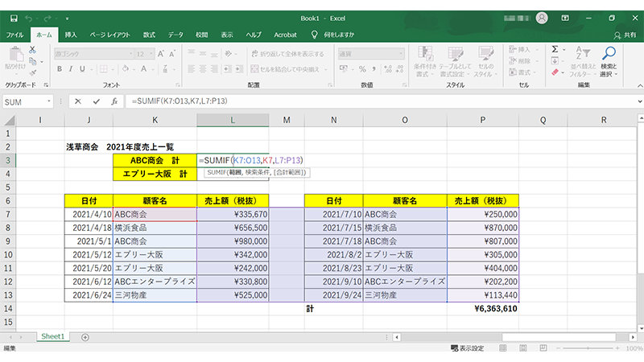Switch to the 校閲 tab

[x=202, y=35]
